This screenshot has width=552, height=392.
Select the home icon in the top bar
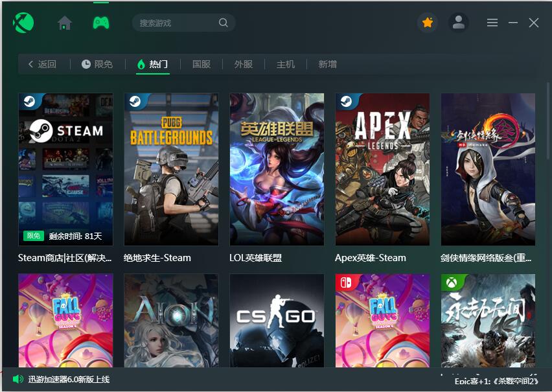click(64, 22)
